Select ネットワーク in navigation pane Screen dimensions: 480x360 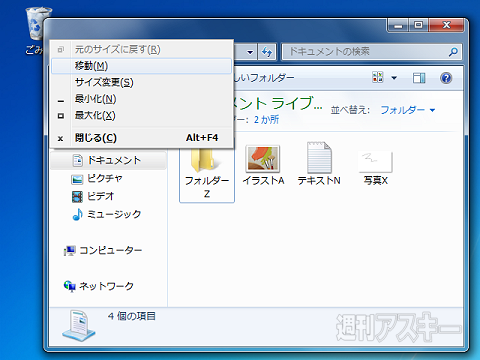click(99, 286)
